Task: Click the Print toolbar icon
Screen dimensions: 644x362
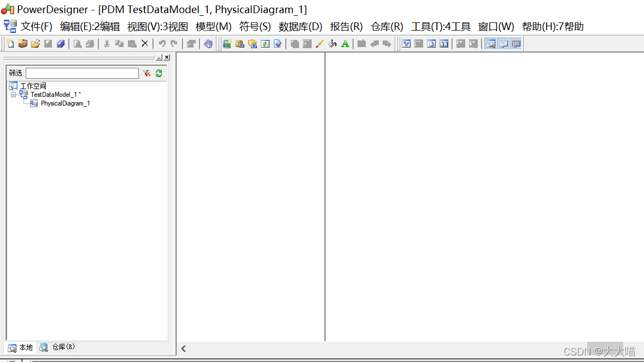Action: (x=90, y=44)
